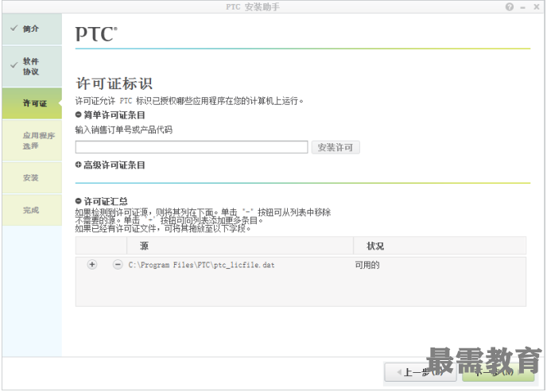The height and width of the screenshot is (392, 547).
Task: Select the 许可证 step in sidebar
Action: (x=32, y=103)
